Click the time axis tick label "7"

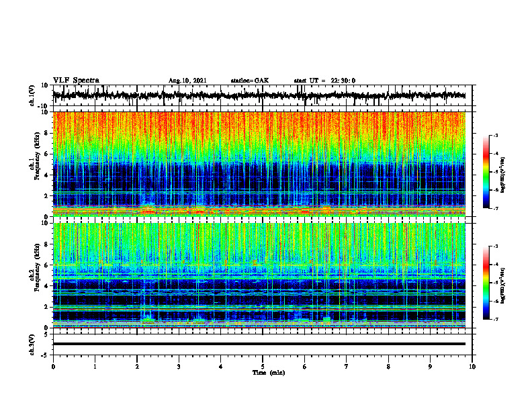pos(347,367)
